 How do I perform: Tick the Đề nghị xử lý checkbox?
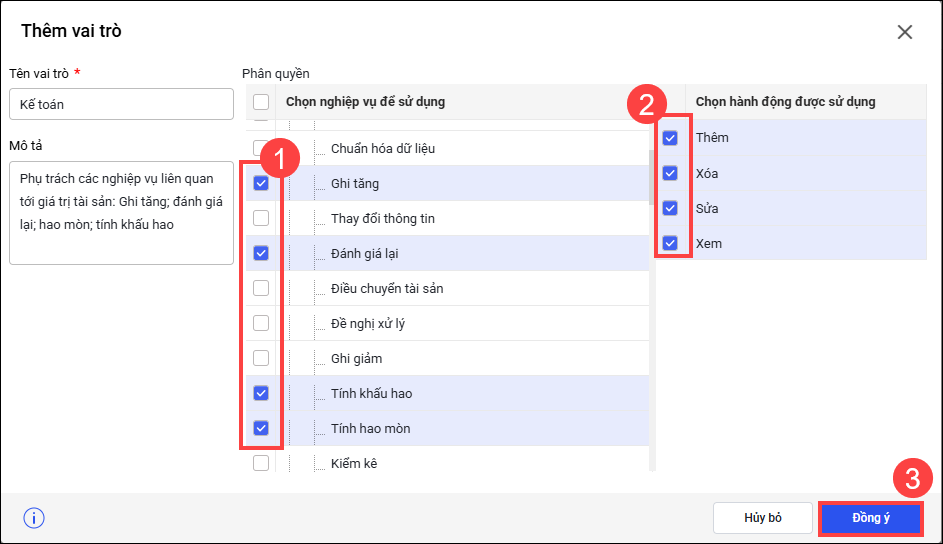(261, 323)
